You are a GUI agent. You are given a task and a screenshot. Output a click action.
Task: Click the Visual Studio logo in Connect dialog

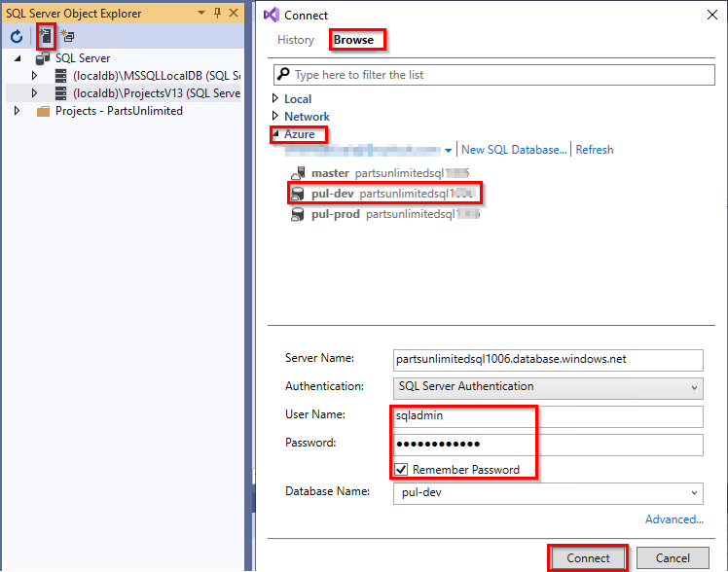pyautogui.click(x=272, y=15)
